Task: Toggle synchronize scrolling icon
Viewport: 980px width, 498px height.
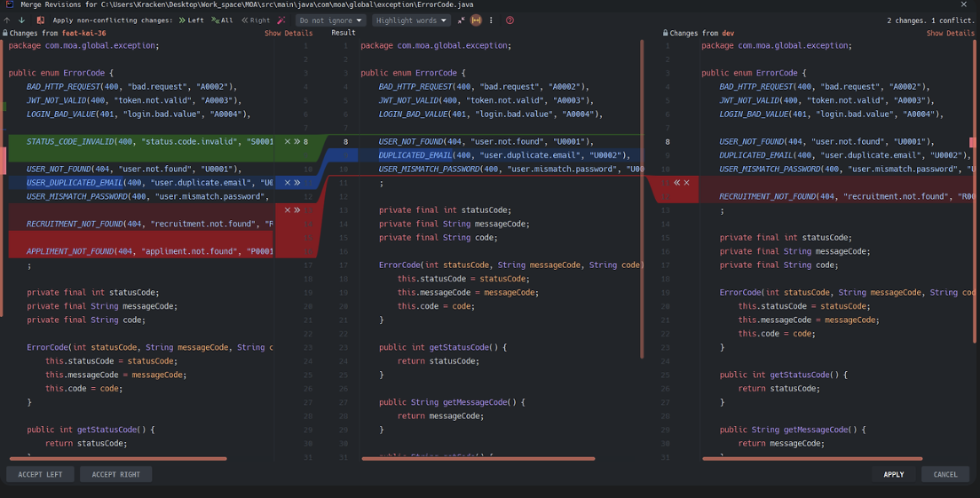Action: click(x=477, y=20)
